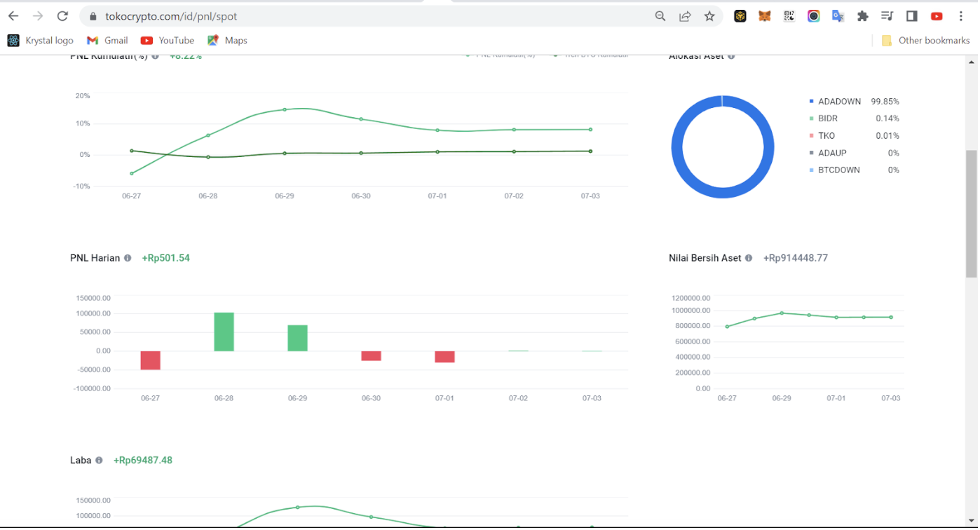Click the red 06-27 PNL Harian bar
This screenshot has width=980, height=530.
150,360
